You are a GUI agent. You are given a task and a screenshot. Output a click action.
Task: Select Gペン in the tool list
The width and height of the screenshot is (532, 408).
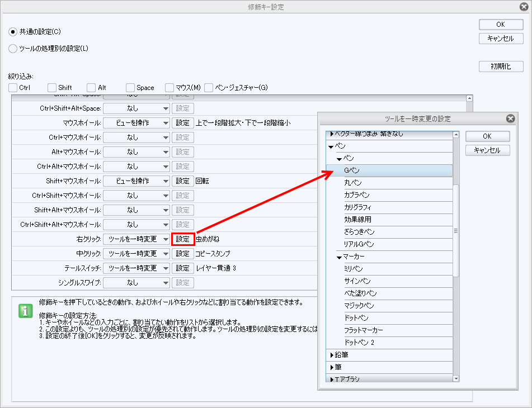click(352, 170)
